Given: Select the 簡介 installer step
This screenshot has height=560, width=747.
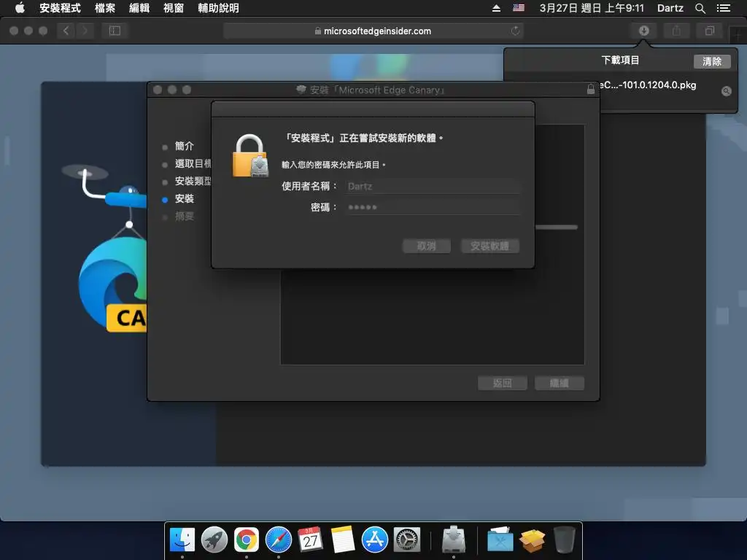Looking at the screenshot, I should click(x=184, y=146).
